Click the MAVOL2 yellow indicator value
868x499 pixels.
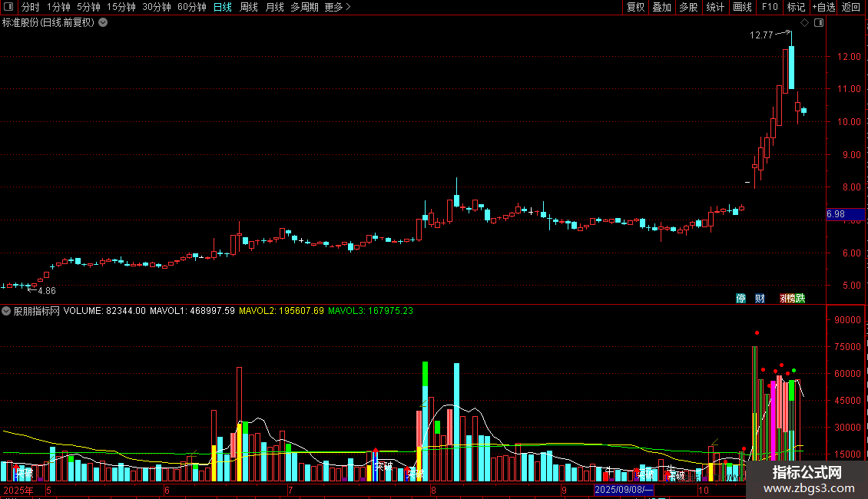pos(281,311)
